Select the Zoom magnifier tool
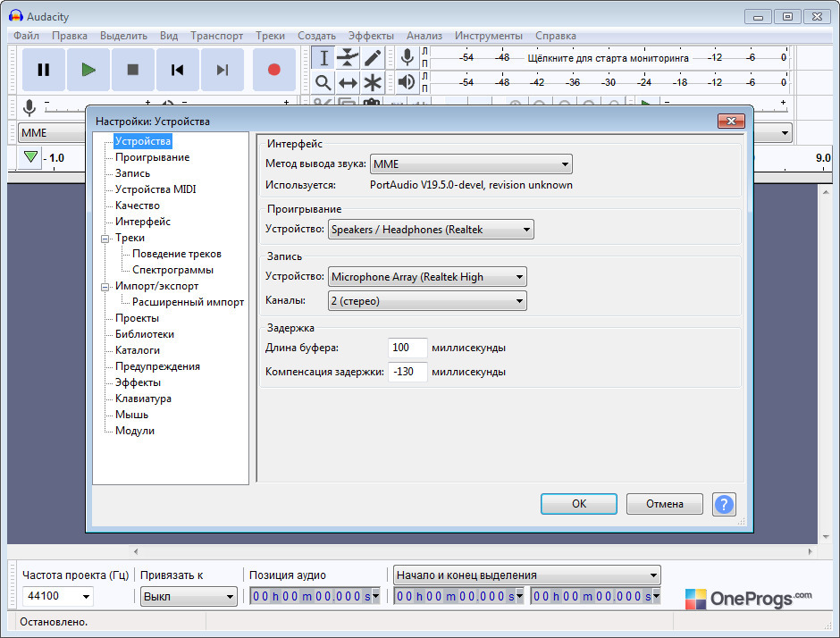Screen dimensions: 840x638 (x=323, y=82)
